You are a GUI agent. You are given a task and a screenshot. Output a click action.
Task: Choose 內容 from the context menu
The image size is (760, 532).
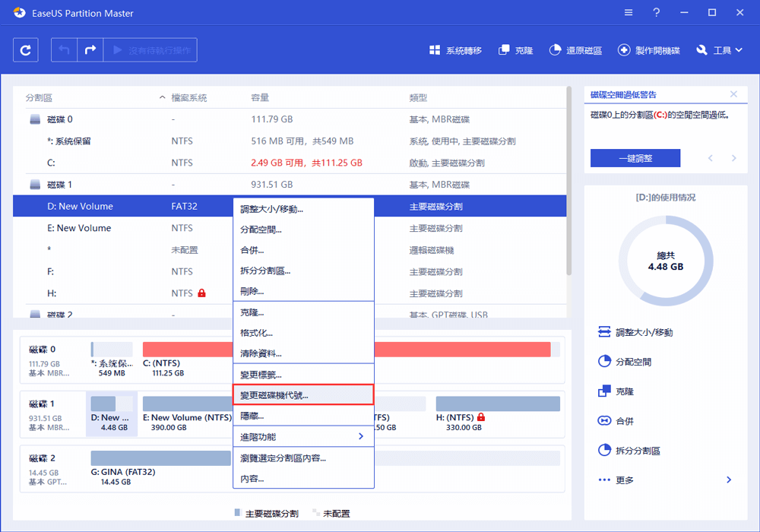pos(303,479)
